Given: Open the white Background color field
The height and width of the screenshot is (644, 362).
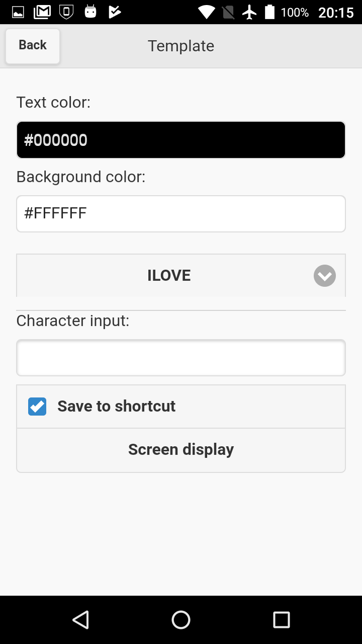Looking at the screenshot, I should (x=181, y=214).
